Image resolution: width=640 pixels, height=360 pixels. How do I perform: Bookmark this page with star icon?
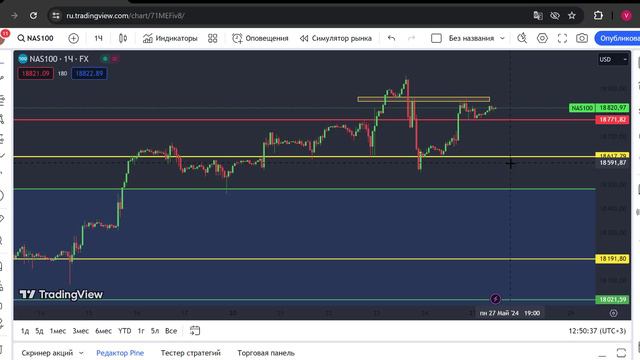572,16
